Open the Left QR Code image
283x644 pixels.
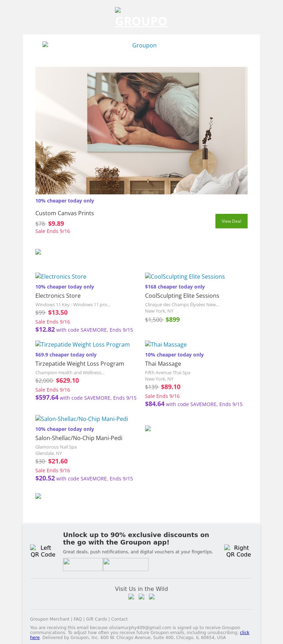(43, 551)
